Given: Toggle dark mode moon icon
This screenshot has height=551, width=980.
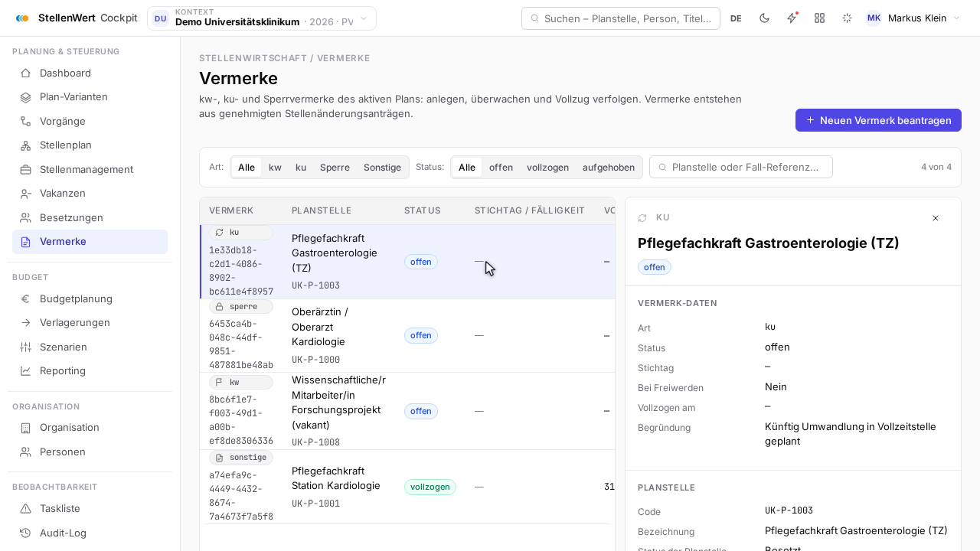Looking at the screenshot, I should tap(764, 18).
